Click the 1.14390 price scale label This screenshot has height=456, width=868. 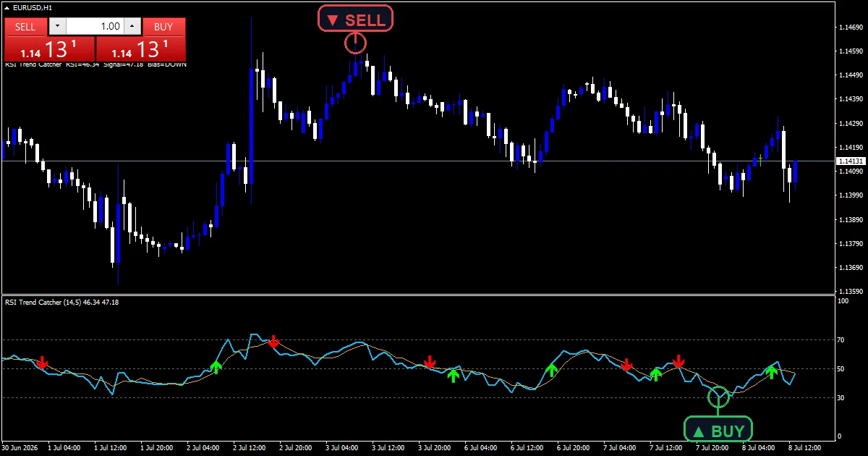tap(850, 99)
